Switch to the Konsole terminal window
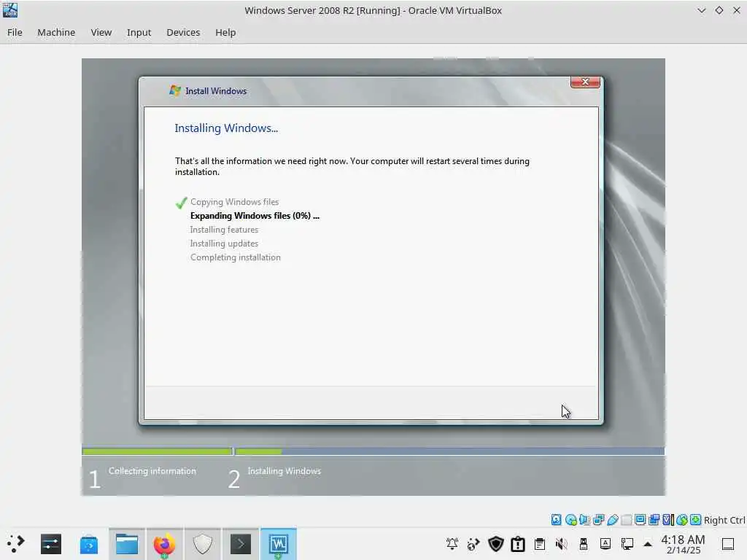The image size is (747, 560). [x=241, y=544]
